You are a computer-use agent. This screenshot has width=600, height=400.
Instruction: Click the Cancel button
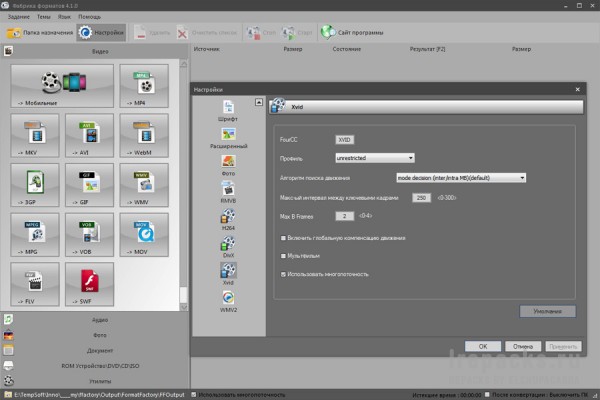523,346
